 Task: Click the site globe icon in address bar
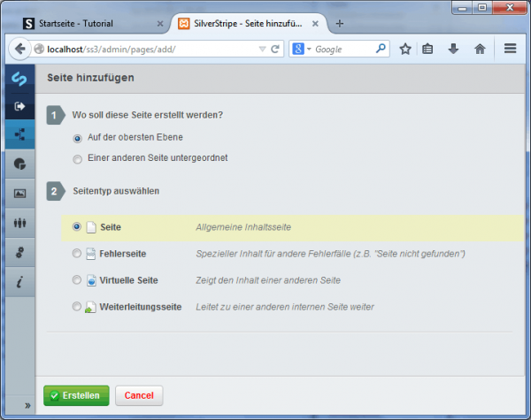tap(39, 49)
